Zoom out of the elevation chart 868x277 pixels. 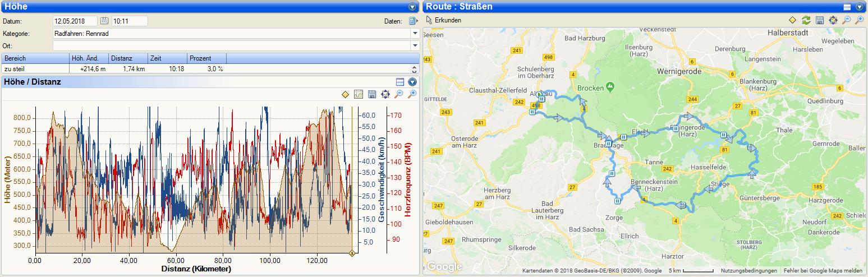(399, 94)
